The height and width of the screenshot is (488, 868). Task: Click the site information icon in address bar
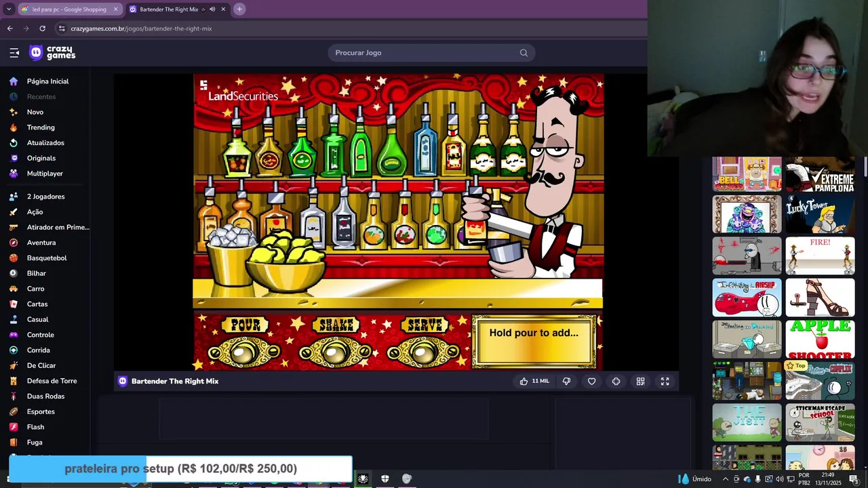62,28
